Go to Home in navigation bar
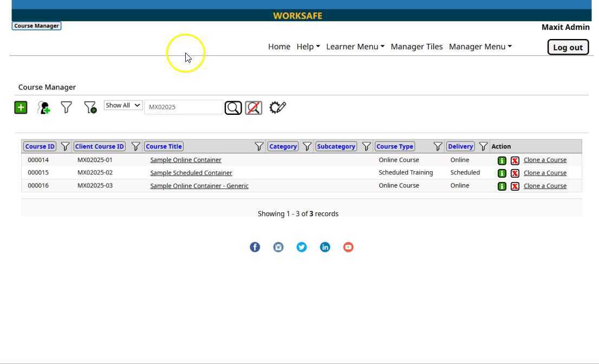Screen dimensions: 599x364 pos(279,47)
